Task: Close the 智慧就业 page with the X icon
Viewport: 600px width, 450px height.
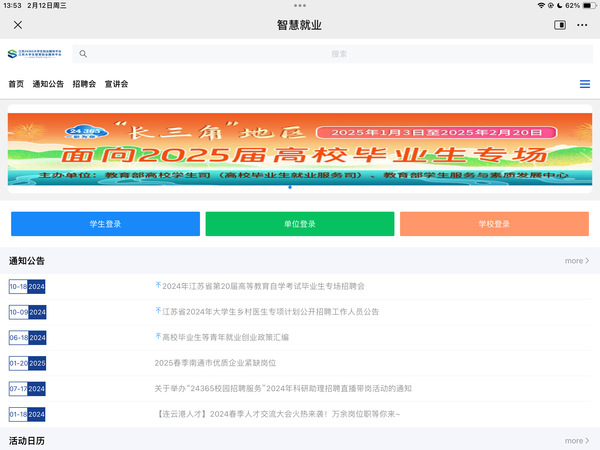Action: coord(18,25)
